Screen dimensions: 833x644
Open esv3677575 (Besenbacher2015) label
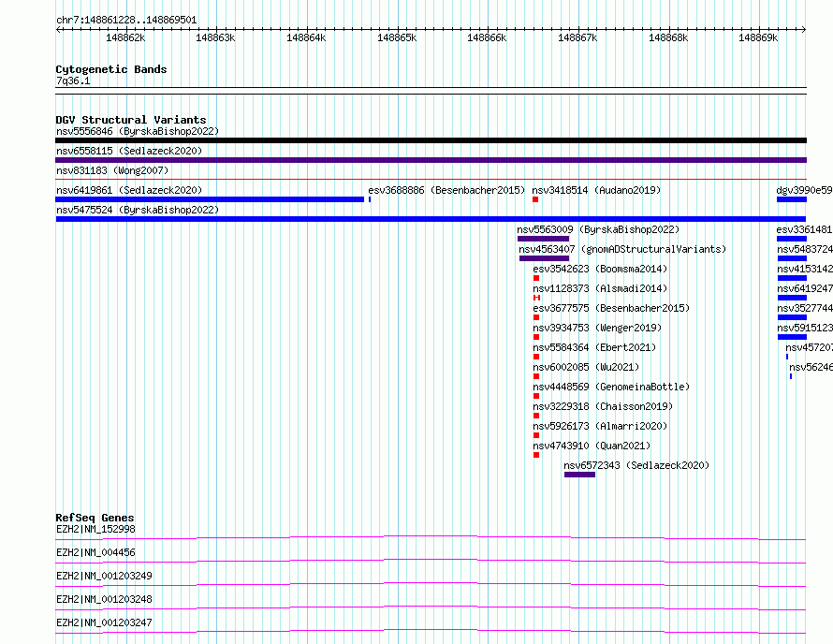611,308
